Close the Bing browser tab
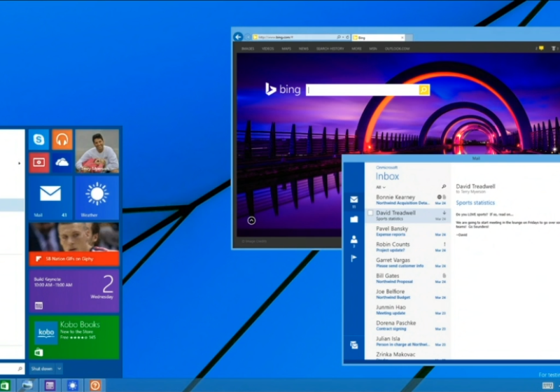This screenshot has width=560, height=392. click(402, 38)
